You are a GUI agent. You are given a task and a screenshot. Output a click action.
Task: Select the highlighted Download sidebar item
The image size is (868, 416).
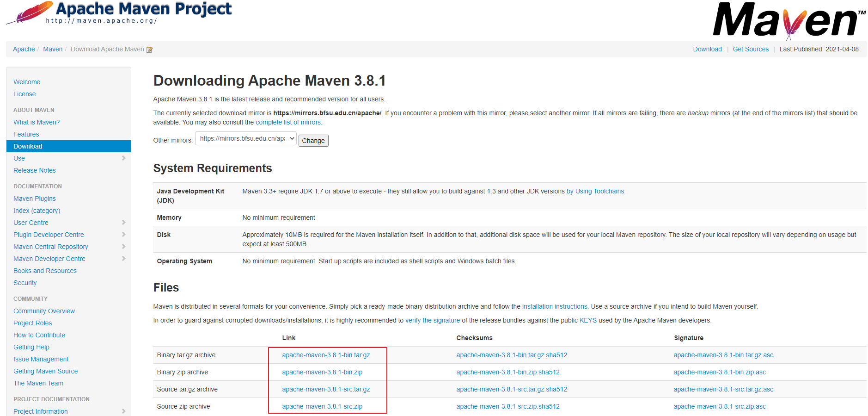(68, 146)
